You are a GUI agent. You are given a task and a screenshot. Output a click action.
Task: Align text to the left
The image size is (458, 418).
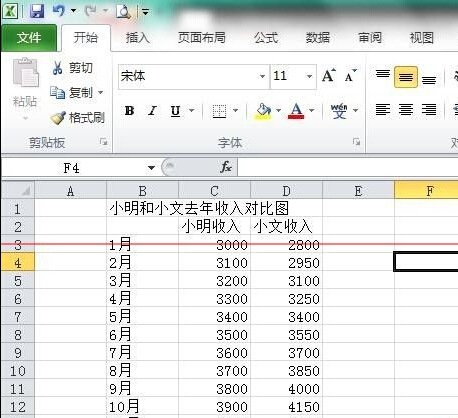[x=383, y=110]
